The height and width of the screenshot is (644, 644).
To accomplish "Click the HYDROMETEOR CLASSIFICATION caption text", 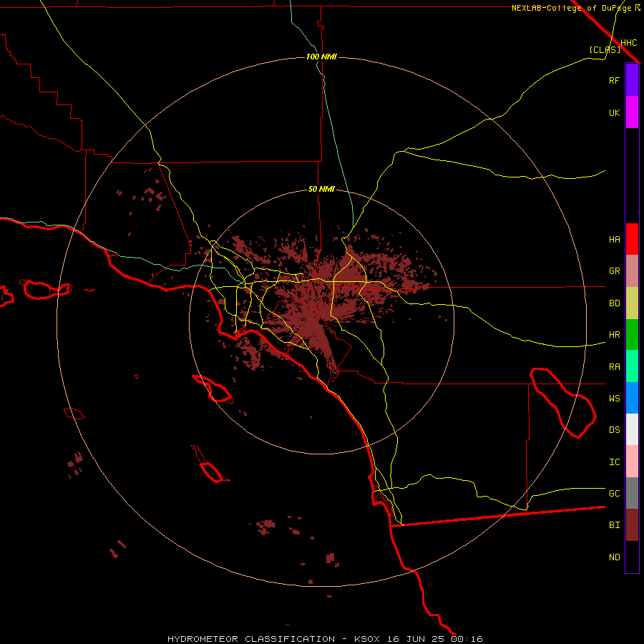I will pyautogui.click(x=251, y=639).
